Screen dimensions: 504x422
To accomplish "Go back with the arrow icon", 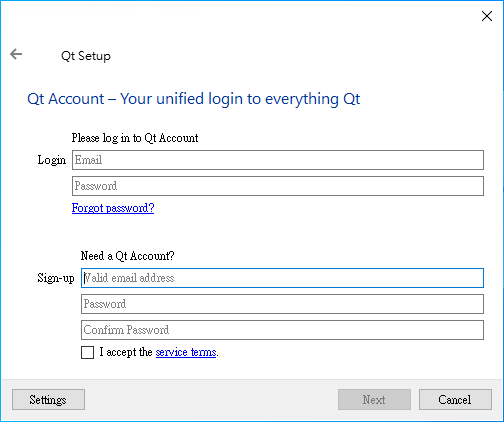I will coord(16,54).
